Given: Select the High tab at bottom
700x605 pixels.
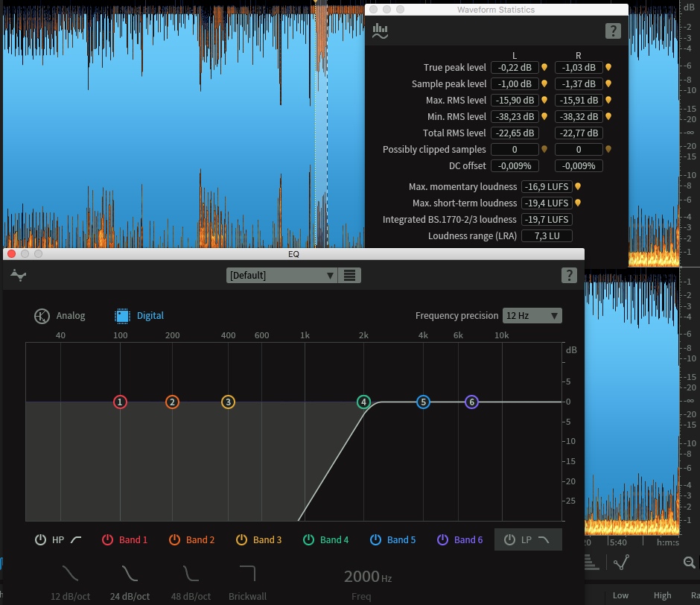Looking at the screenshot, I should click(x=663, y=595).
